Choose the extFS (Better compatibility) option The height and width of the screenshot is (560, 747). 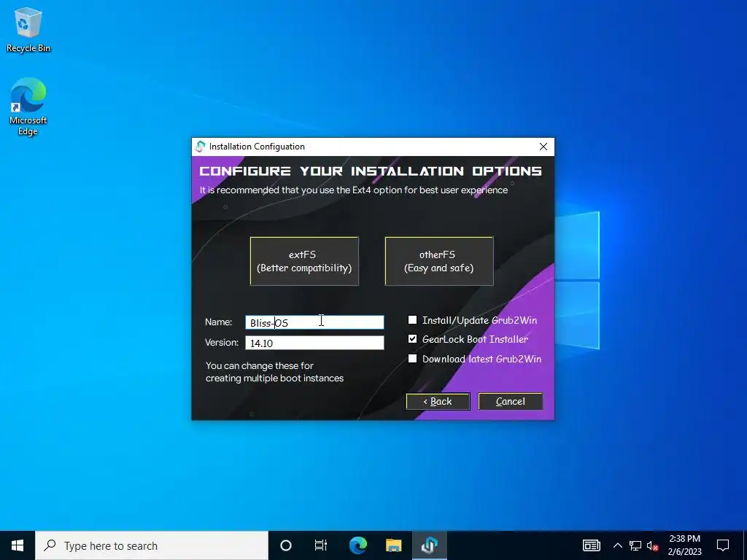[x=304, y=261]
